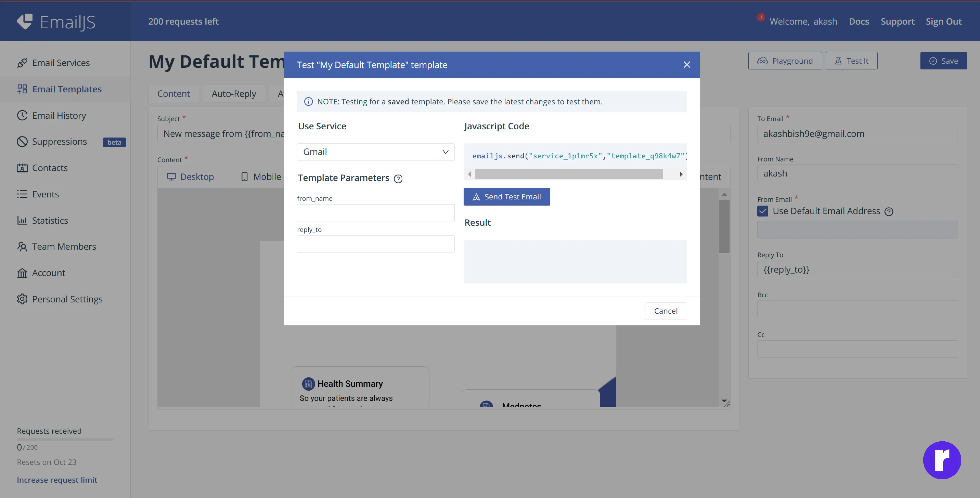The width and height of the screenshot is (980, 498).
Task: Click the Save button
Action: [x=943, y=61]
